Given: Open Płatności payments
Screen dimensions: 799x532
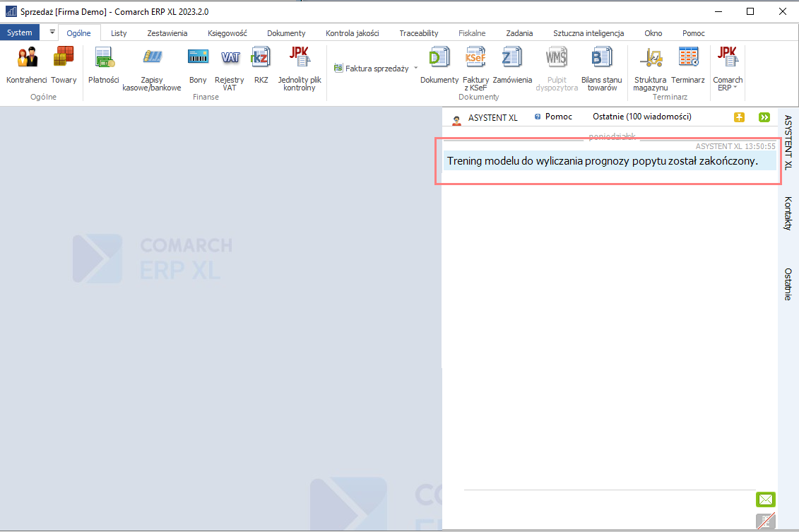Looking at the screenshot, I should 103,65.
